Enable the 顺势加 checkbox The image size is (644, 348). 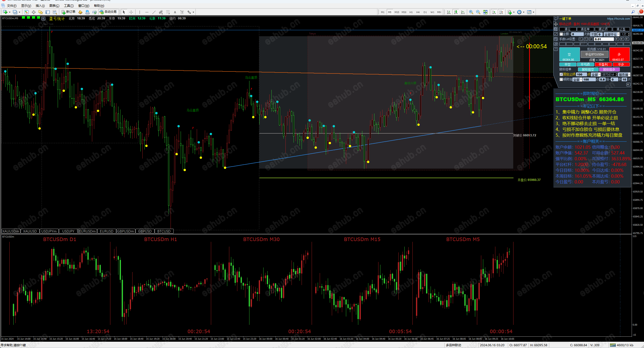(561, 80)
